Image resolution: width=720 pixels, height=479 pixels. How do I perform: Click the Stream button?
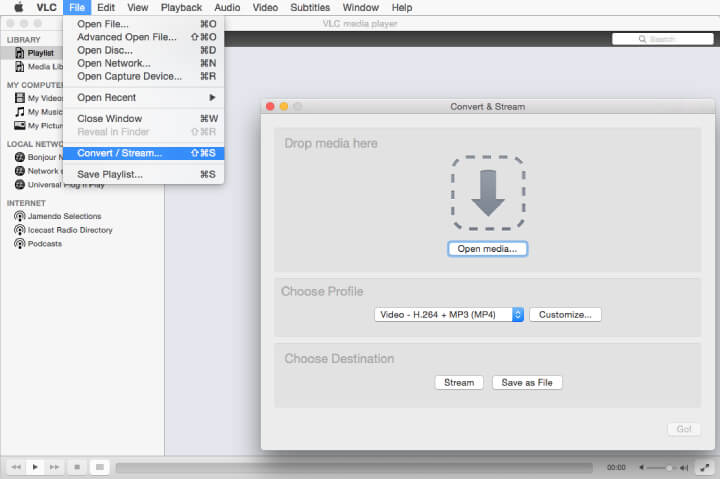[x=459, y=383]
